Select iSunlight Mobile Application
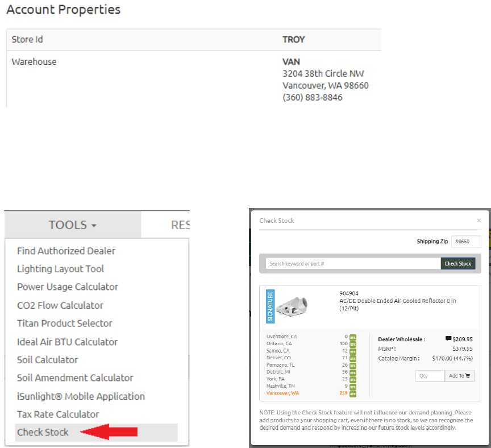The image size is (491, 448). tap(81, 396)
